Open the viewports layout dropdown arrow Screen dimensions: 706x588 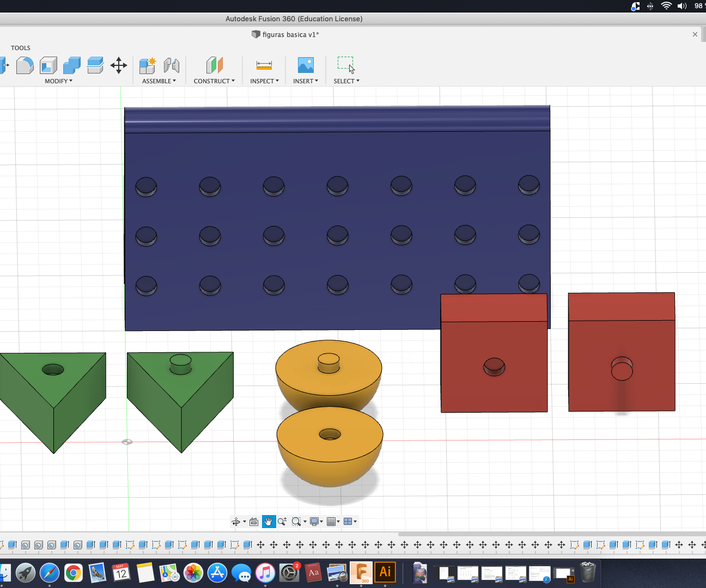tap(356, 521)
